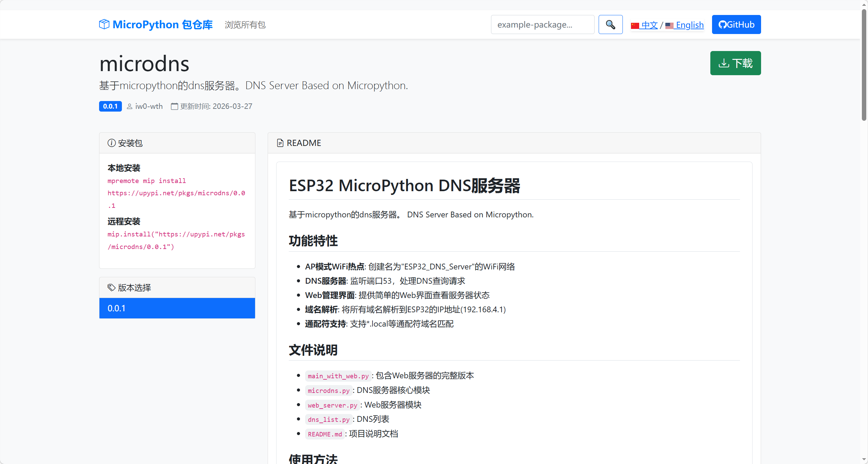Open 浏览所有包 navigation item

[x=245, y=25]
